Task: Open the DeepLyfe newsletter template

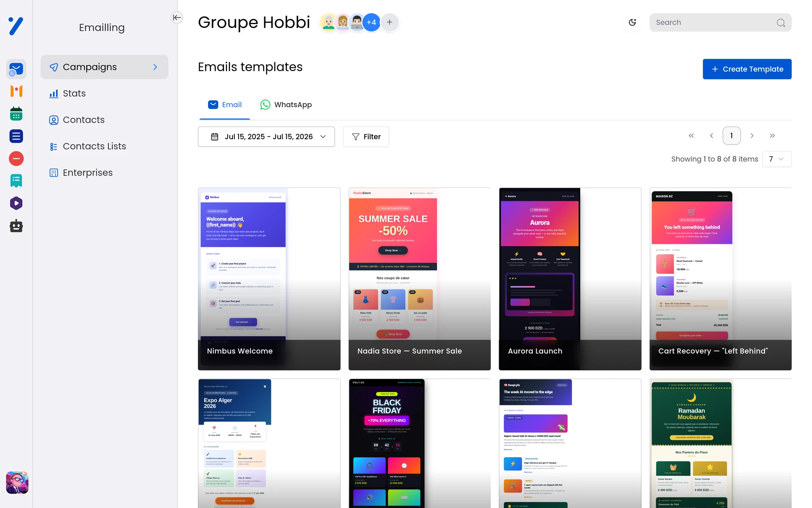Action: tap(570, 443)
